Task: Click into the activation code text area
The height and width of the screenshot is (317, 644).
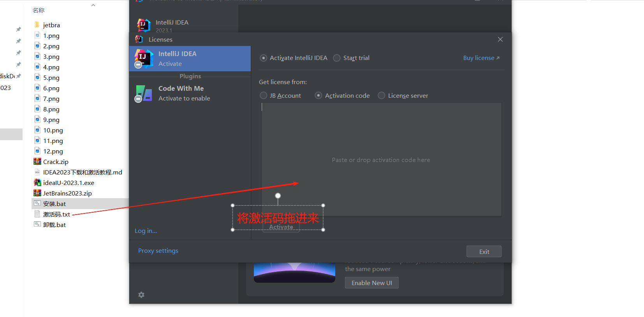Action: pyautogui.click(x=381, y=160)
